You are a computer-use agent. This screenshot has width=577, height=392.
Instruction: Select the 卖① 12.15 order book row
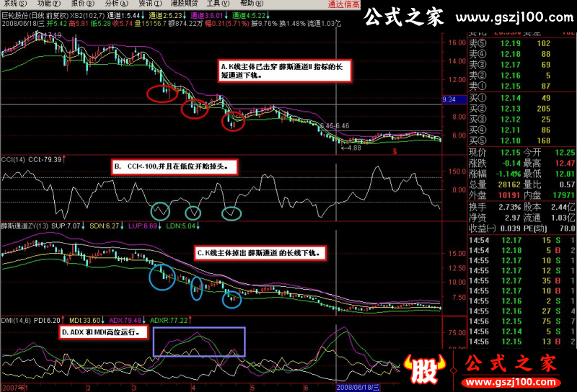(x=521, y=86)
